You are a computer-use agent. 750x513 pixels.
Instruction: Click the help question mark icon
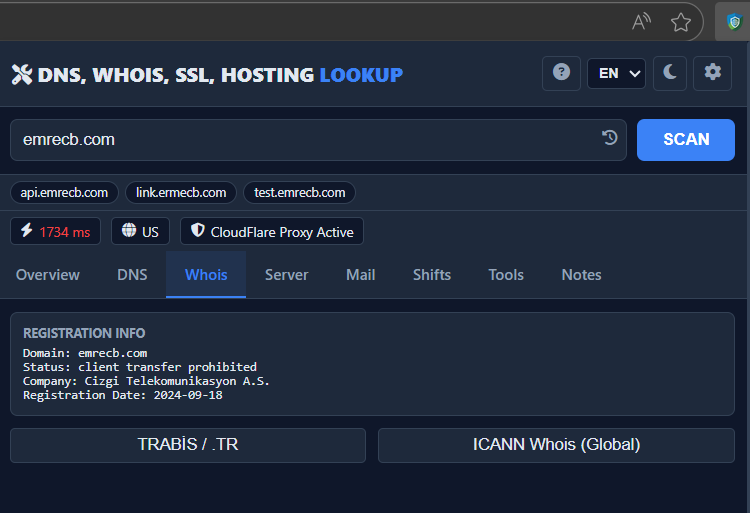pos(561,73)
